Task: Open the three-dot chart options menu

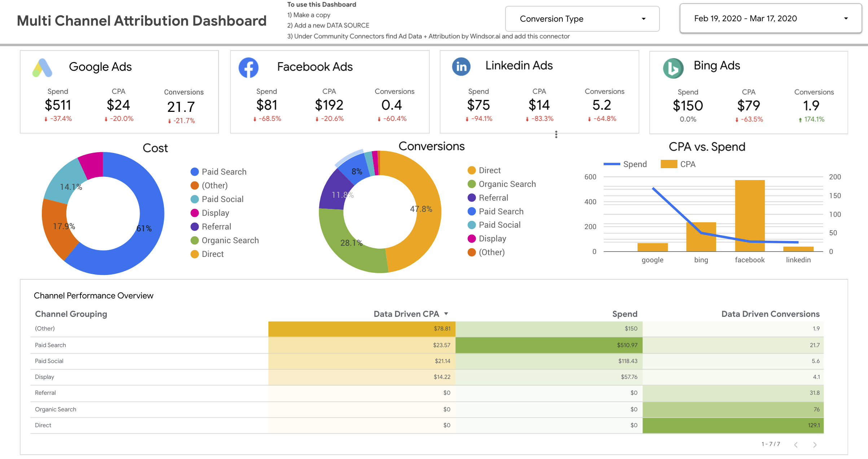Action: (556, 135)
